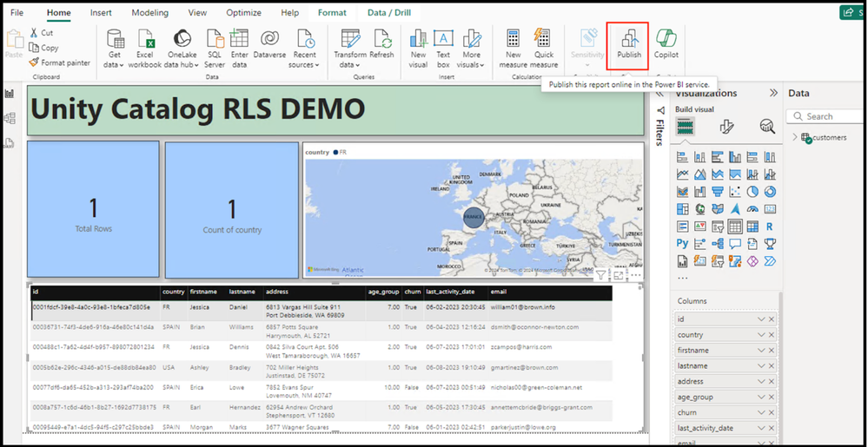
Task: Create a Quick measure
Action: point(544,48)
